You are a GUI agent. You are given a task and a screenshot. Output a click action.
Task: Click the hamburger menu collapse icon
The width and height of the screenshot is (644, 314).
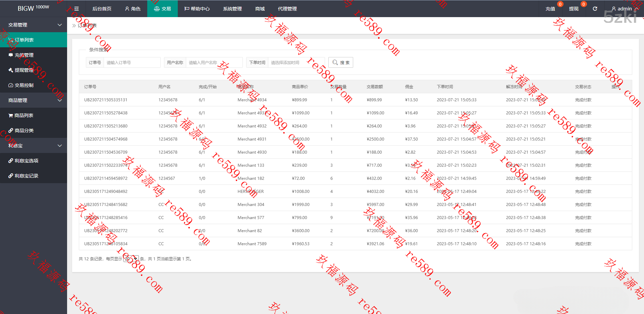click(76, 9)
